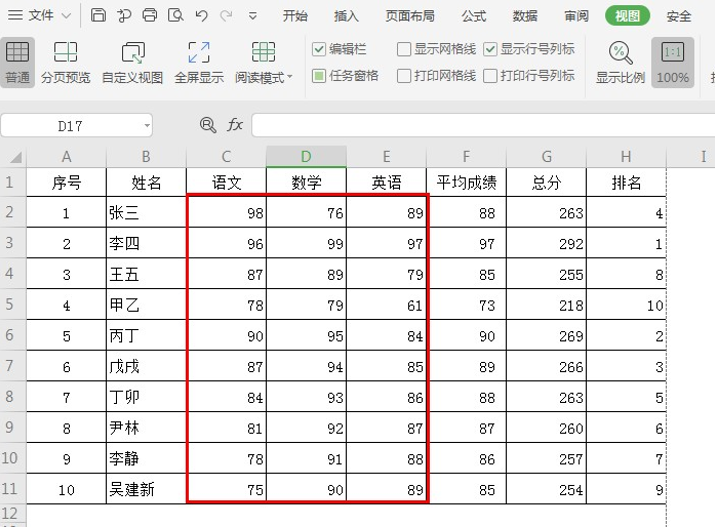Select the cell containing 李四

pyautogui.click(x=146, y=243)
